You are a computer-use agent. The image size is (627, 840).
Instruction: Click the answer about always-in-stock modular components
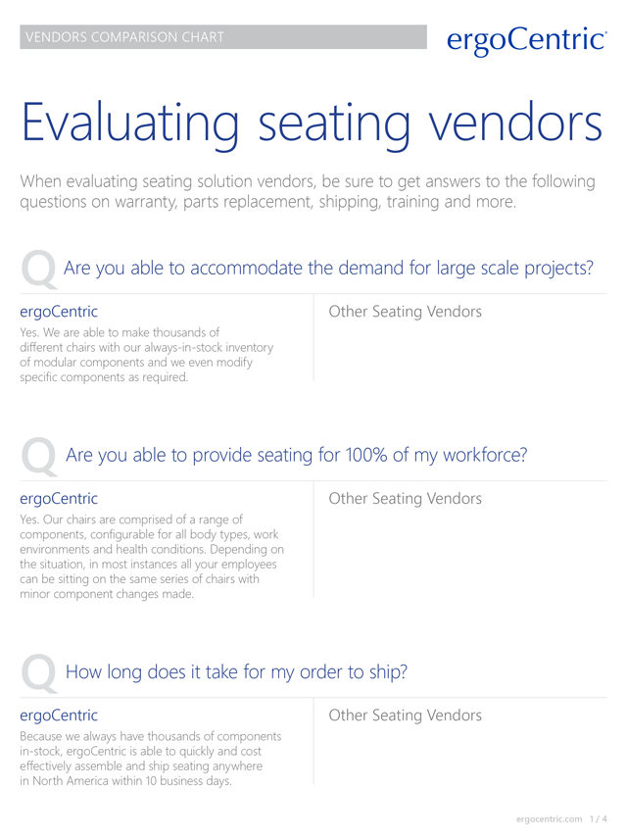coord(147,355)
